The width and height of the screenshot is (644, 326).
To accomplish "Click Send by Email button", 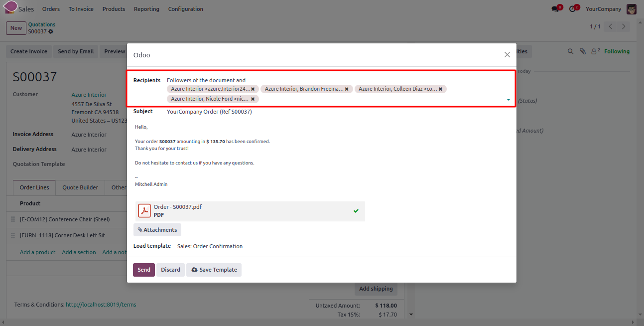I will point(76,51).
